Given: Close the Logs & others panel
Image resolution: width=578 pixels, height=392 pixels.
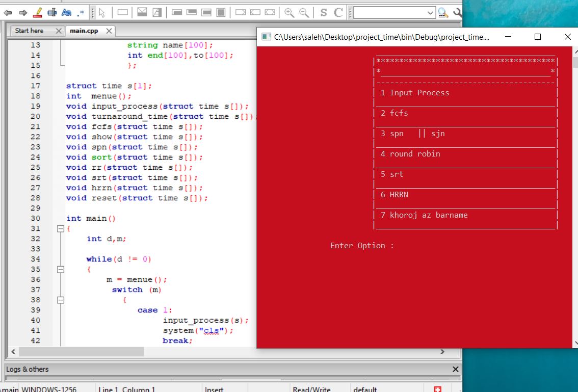Looking at the screenshot, I should (455, 369).
